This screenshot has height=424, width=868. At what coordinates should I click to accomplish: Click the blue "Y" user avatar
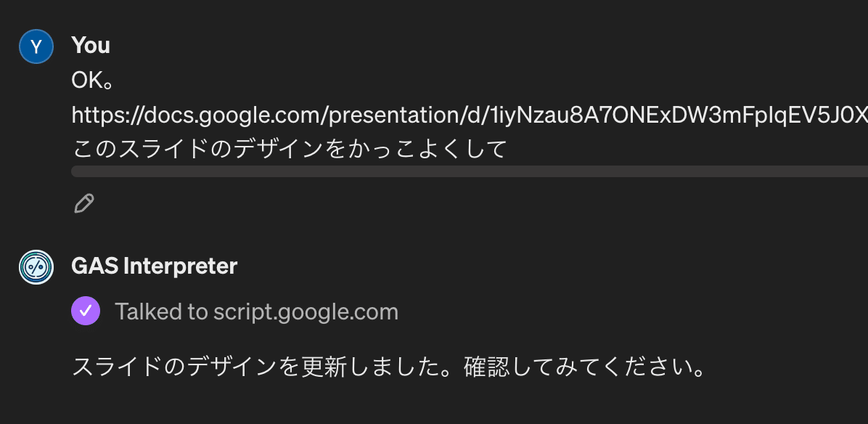[36, 47]
